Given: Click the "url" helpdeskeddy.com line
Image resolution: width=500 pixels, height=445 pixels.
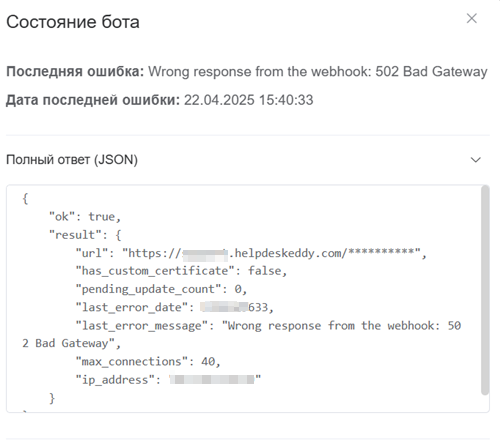Looking at the screenshot, I should click(251, 253).
